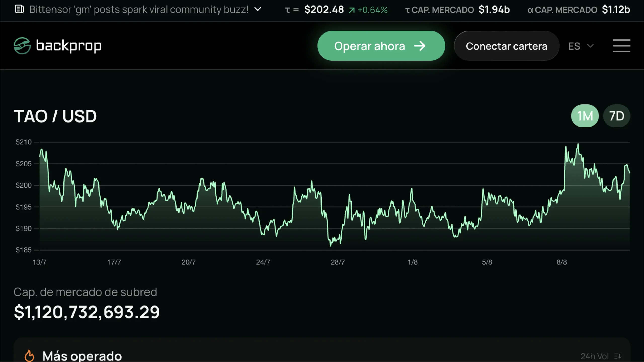644x362 pixels.
Task: Open the hamburger menu
Action: click(622, 46)
